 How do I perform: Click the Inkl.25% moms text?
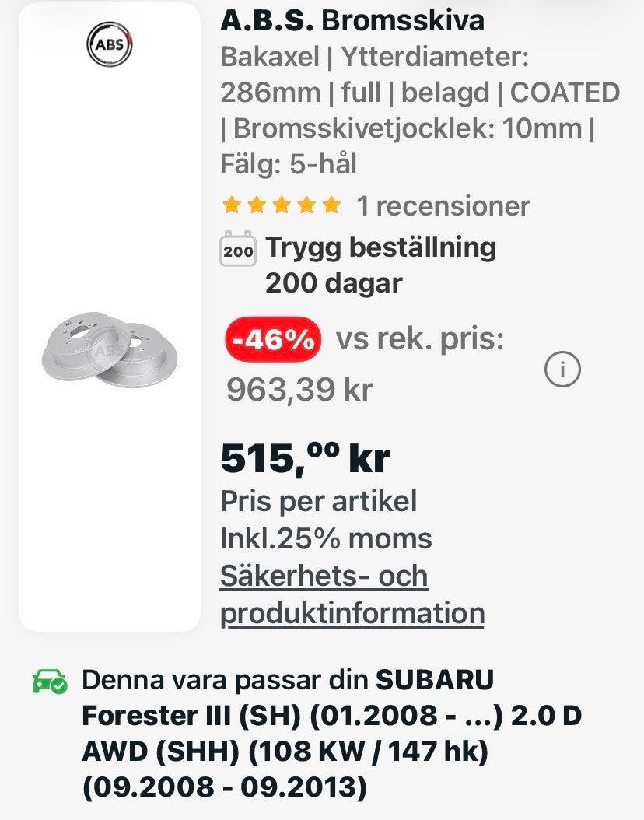[326, 538]
